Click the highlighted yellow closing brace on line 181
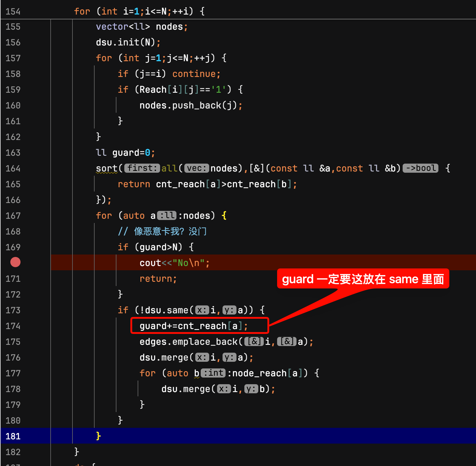Image resolution: width=476 pixels, height=466 pixels. [x=98, y=436]
